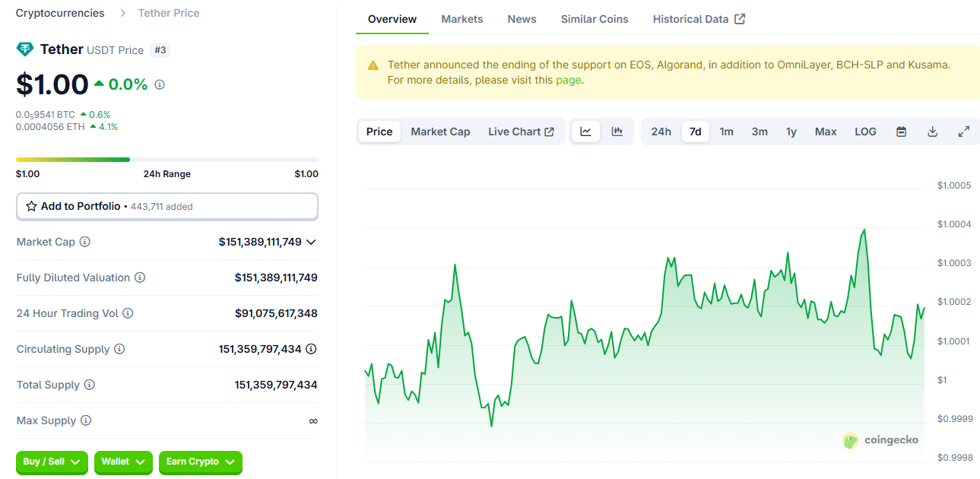Go to Similar Coins tab
This screenshot has width=980, height=479.
coord(594,19)
